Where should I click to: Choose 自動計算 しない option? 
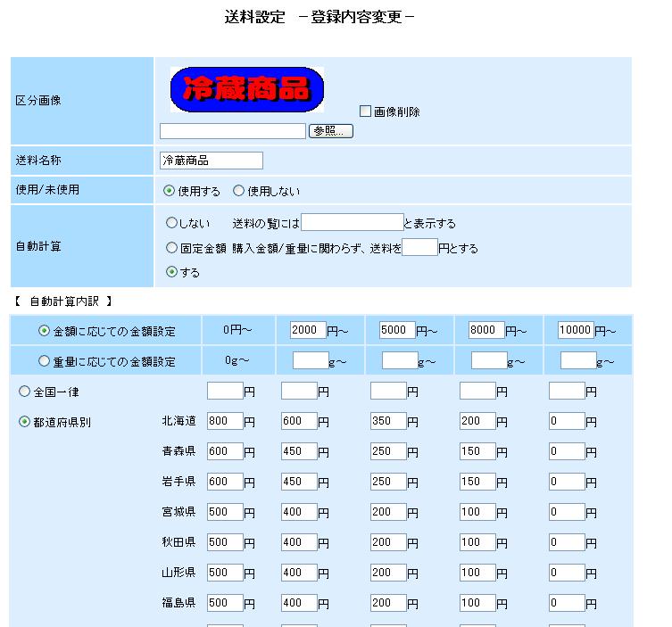coord(172,223)
